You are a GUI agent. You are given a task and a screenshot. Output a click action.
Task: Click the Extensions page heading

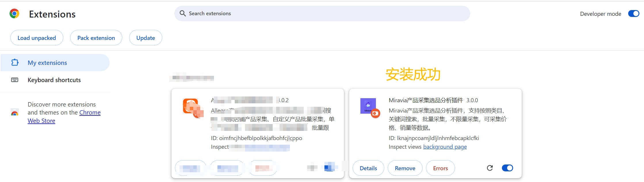tap(52, 14)
